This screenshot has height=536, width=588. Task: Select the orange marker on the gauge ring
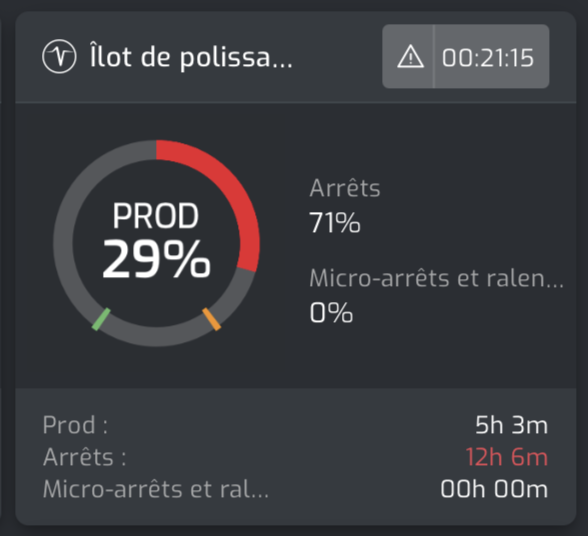click(212, 319)
